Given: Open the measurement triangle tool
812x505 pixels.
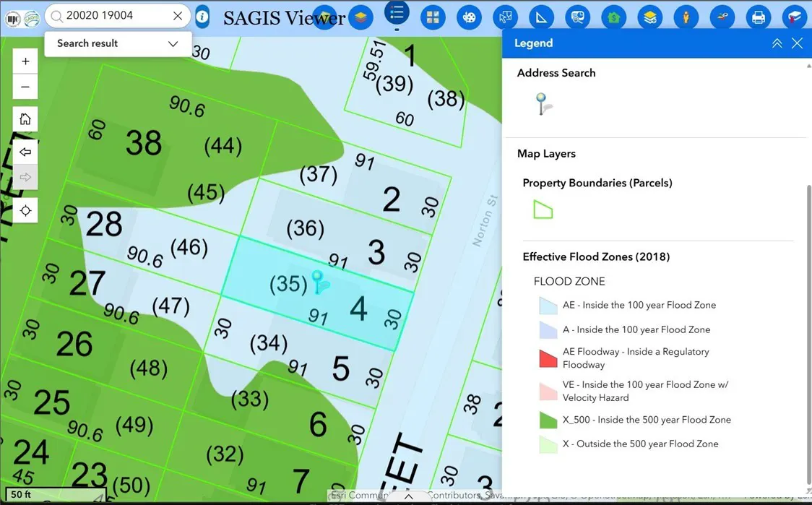Looking at the screenshot, I should coord(541,17).
